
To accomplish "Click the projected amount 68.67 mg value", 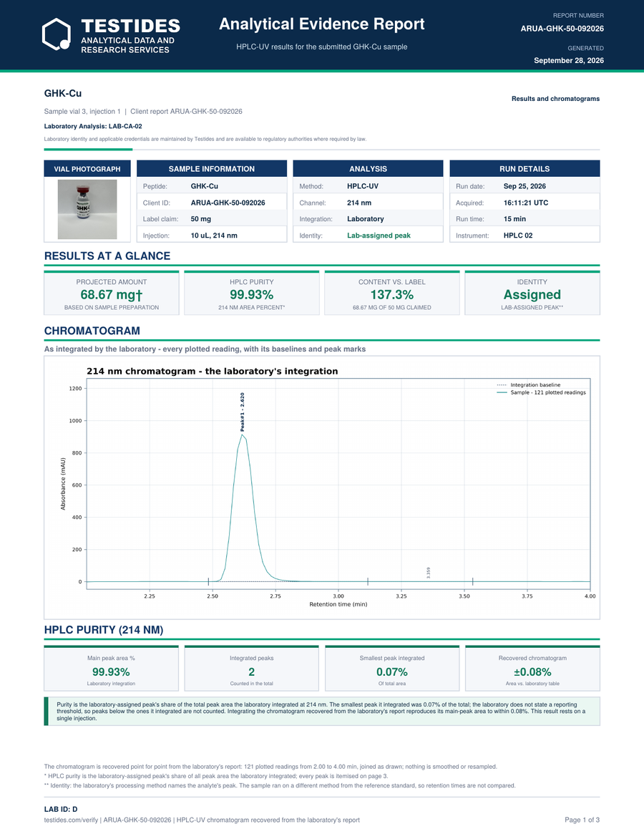I will tap(112, 295).
